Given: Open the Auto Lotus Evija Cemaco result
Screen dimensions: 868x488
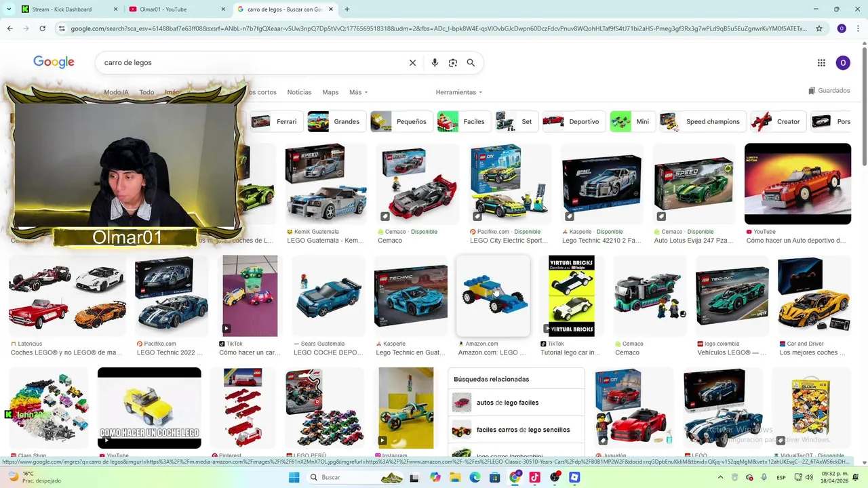Looking at the screenshot, I should [x=694, y=184].
